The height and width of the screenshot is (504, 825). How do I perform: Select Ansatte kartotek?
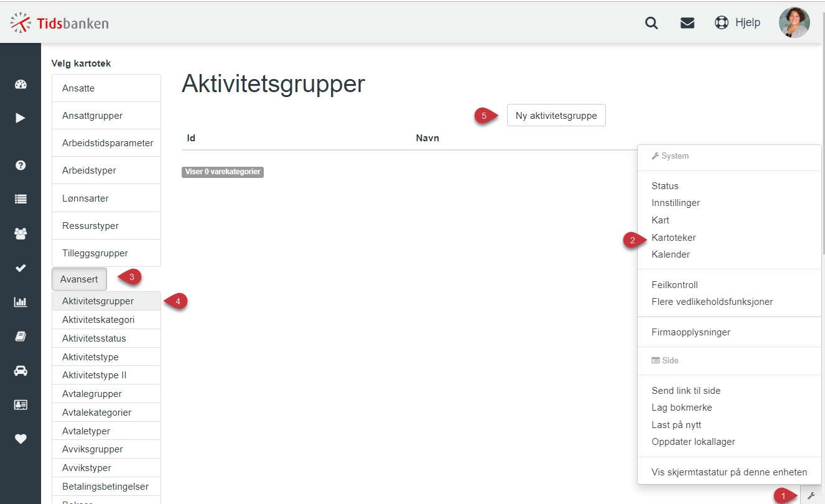[x=106, y=88]
